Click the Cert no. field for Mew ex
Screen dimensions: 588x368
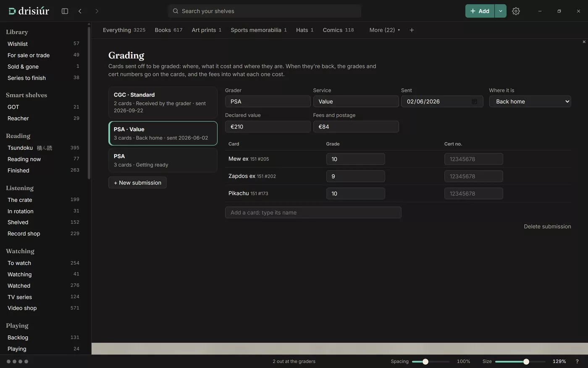coord(474,159)
